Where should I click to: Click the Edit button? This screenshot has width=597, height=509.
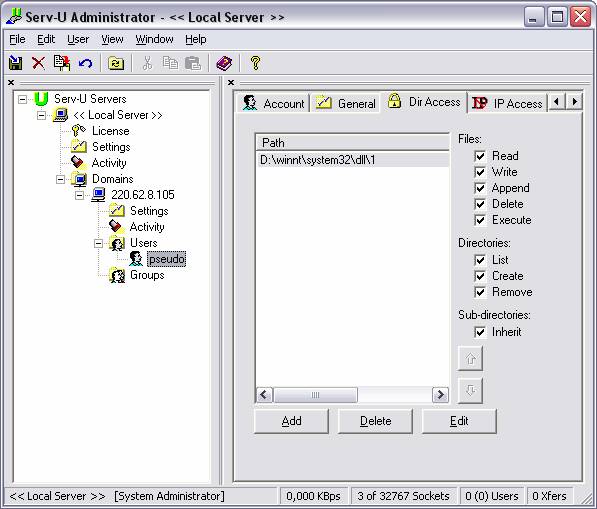459,421
